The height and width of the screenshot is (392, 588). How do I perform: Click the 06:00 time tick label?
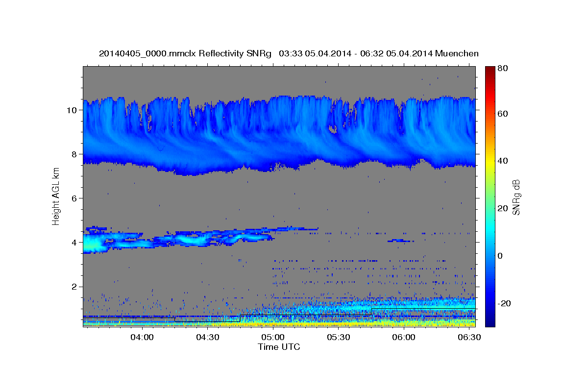click(404, 337)
